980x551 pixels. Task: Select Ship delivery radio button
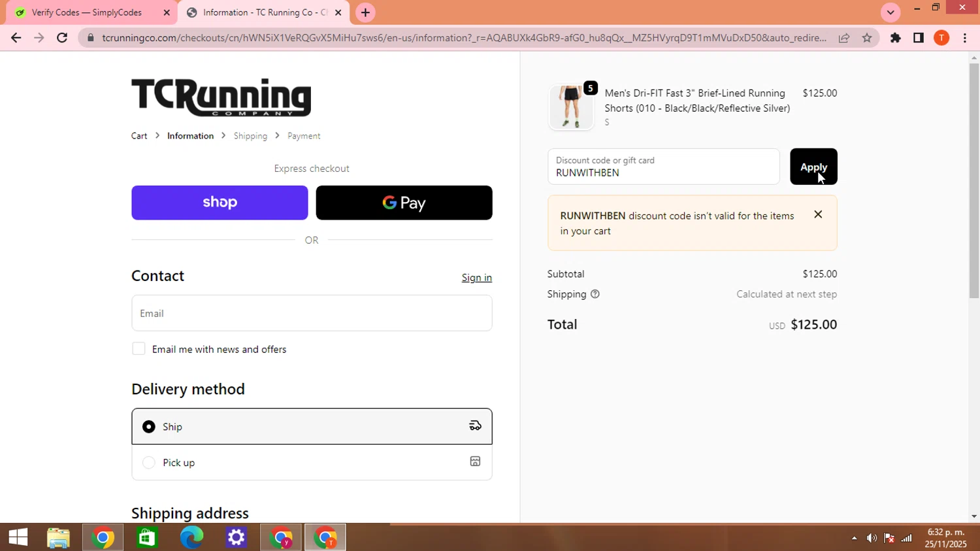pos(149,427)
